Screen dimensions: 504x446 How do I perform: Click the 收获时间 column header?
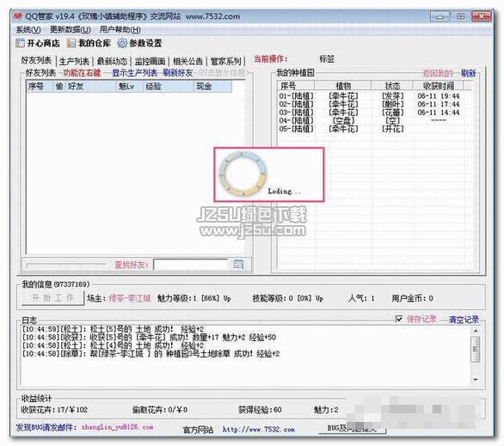(439, 86)
